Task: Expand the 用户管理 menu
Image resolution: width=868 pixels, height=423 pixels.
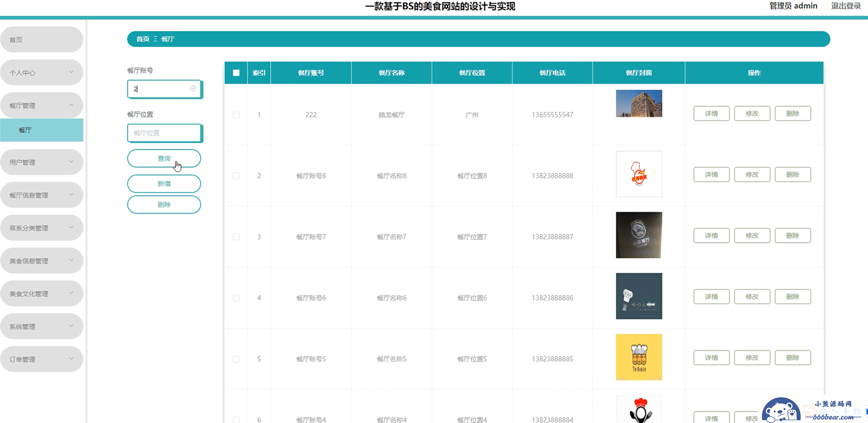Action: (41, 162)
